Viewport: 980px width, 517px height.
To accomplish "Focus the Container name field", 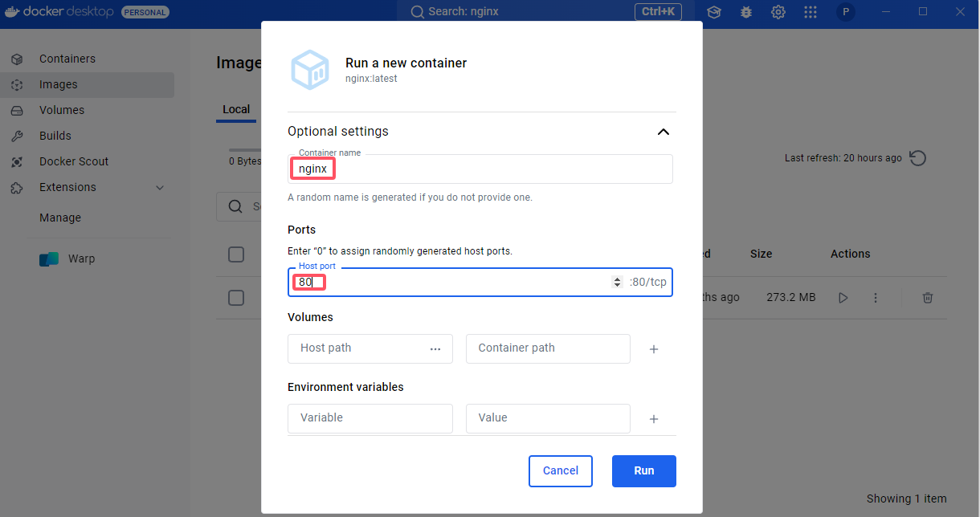I will tap(480, 169).
